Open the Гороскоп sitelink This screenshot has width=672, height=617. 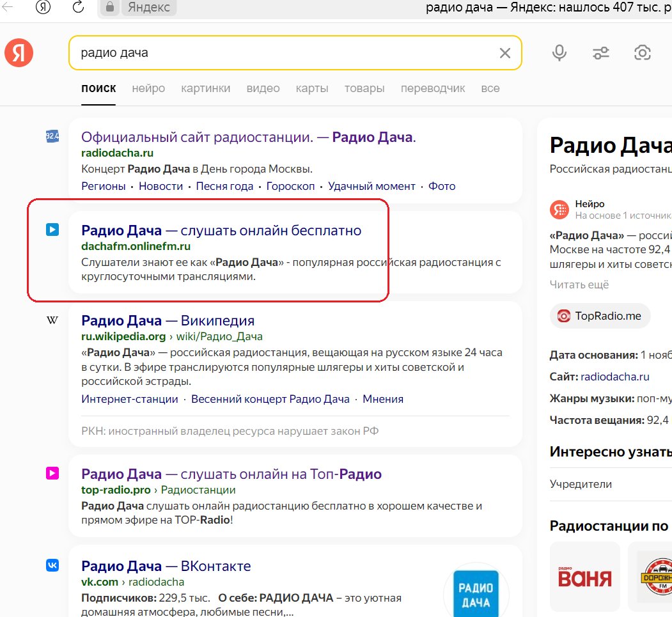pyautogui.click(x=290, y=187)
